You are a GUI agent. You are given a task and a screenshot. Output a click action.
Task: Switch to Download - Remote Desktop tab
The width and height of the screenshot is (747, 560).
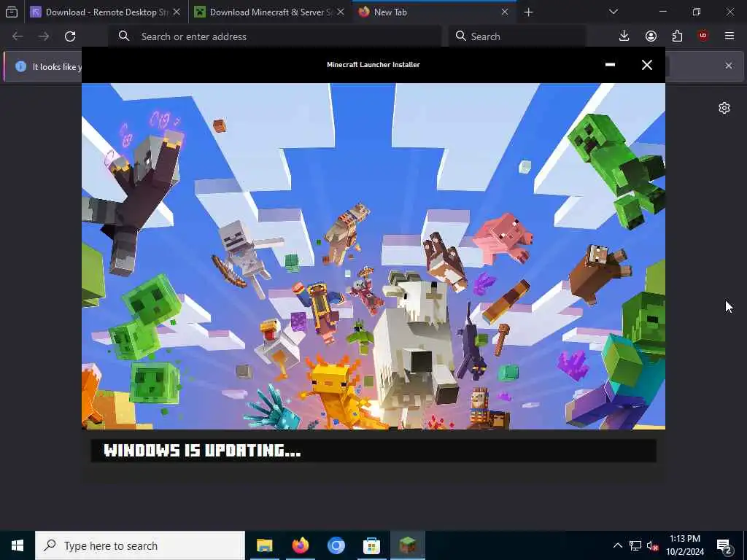(105, 12)
